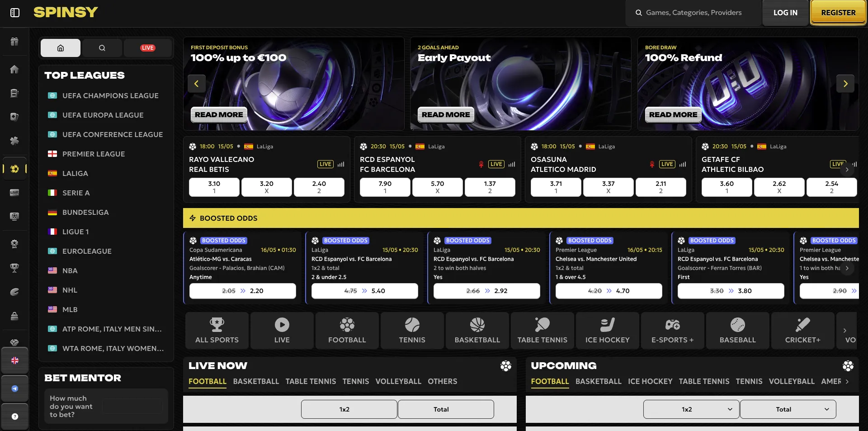Open stats bars icon for Rayo Vallecano match
Viewport: 868px width, 431px height.
[341, 164]
